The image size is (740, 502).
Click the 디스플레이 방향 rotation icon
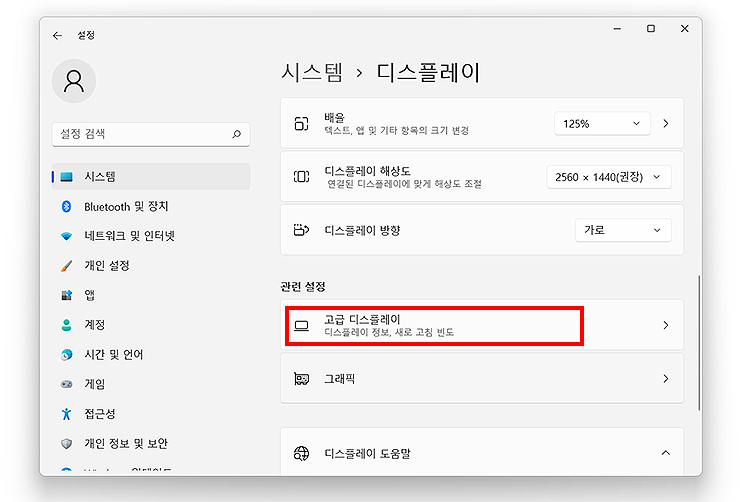[x=302, y=230]
